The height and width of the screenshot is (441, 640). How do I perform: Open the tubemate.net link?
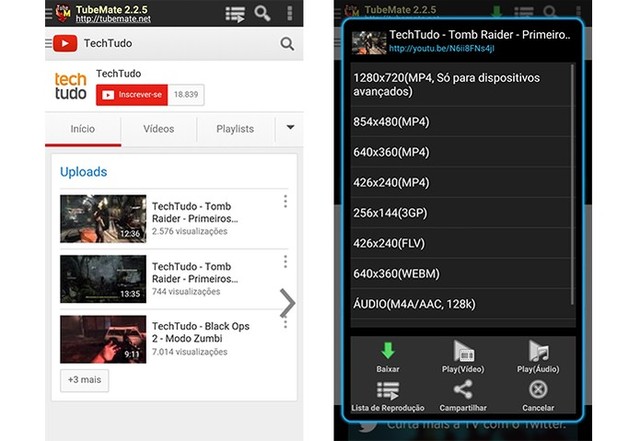(x=113, y=19)
